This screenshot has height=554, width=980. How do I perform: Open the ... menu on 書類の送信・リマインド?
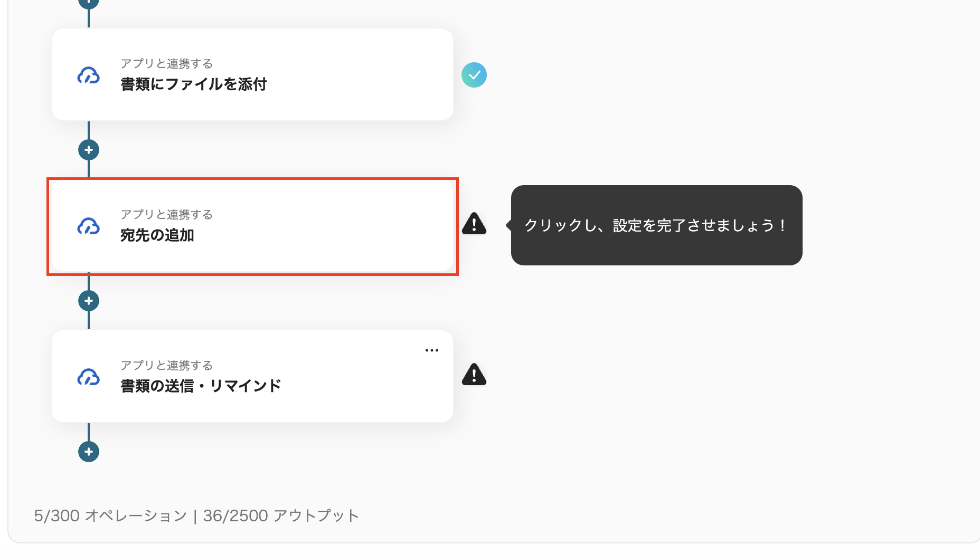(x=432, y=350)
